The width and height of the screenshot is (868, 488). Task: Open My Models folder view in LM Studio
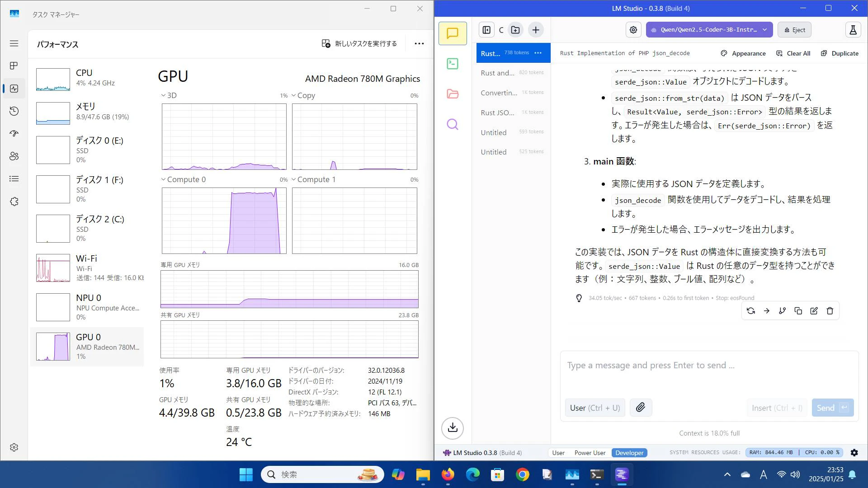point(453,94)
